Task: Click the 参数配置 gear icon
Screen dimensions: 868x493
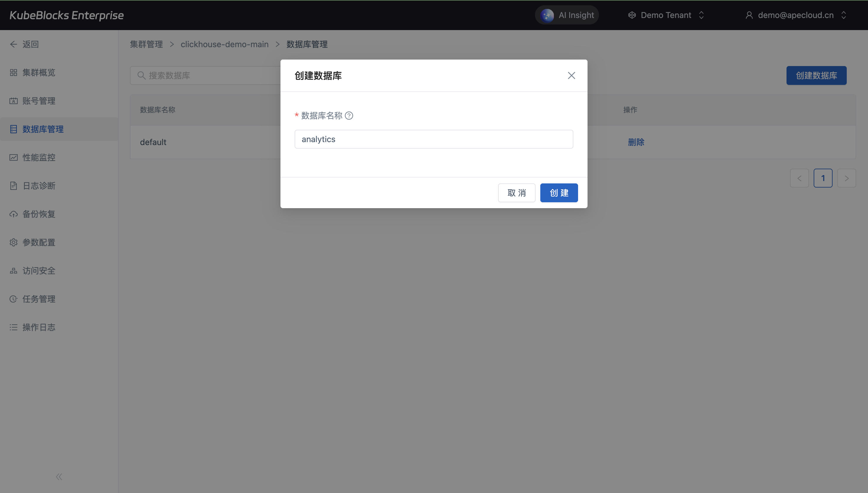Action: tap(14, 242)
